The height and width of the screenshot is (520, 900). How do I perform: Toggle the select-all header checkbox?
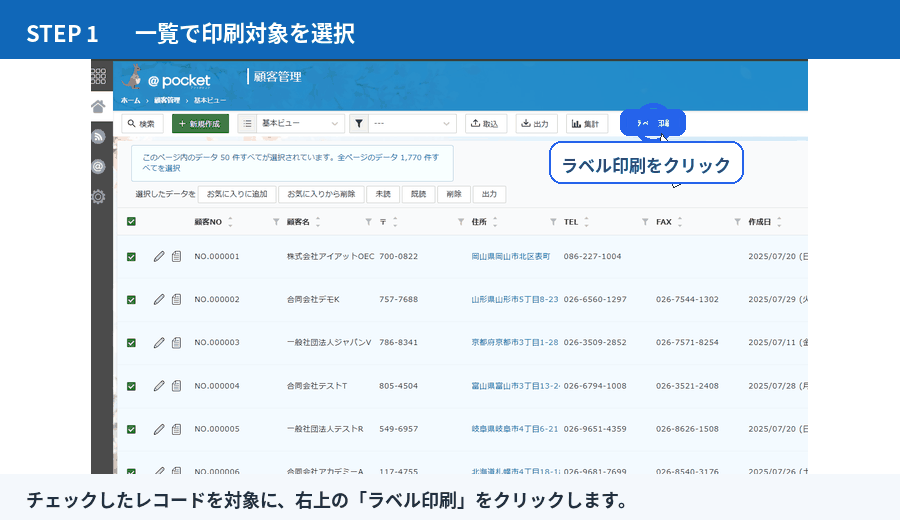[x=131, y=222]
